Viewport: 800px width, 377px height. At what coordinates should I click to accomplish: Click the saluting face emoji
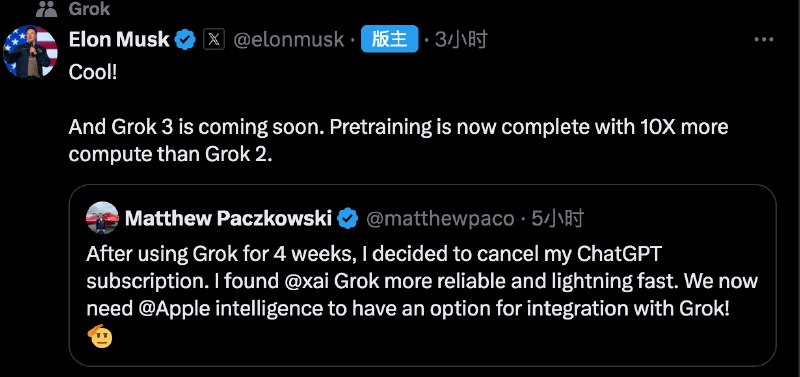(99, 336)
